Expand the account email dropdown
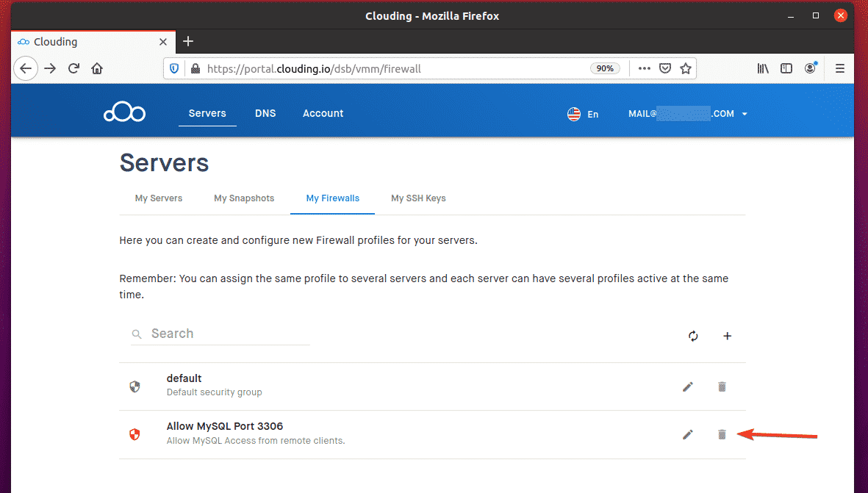This screenshot has height=493, width=868. 745,115
